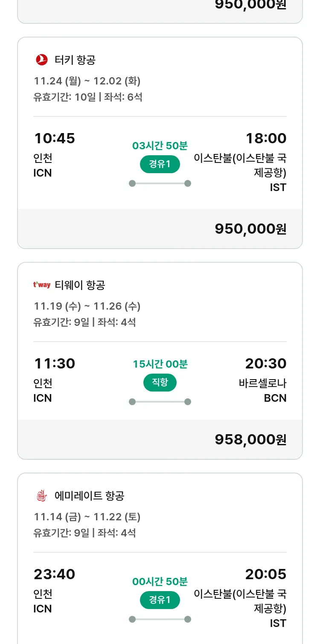Click the 11.24 (월) ~ 12.02 (화) dates
This screenshot has height=644, width=320.
click(x=87, y=81)
